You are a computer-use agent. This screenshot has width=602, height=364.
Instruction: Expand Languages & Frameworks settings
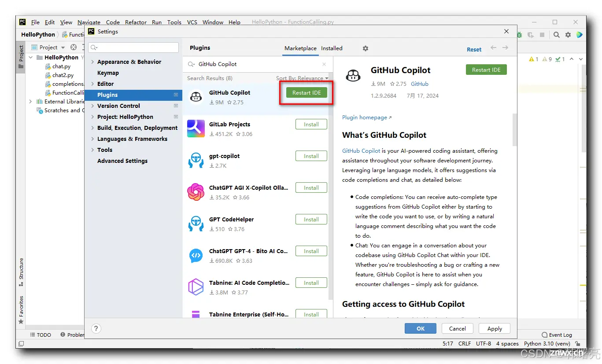click(x=92, y=139)
